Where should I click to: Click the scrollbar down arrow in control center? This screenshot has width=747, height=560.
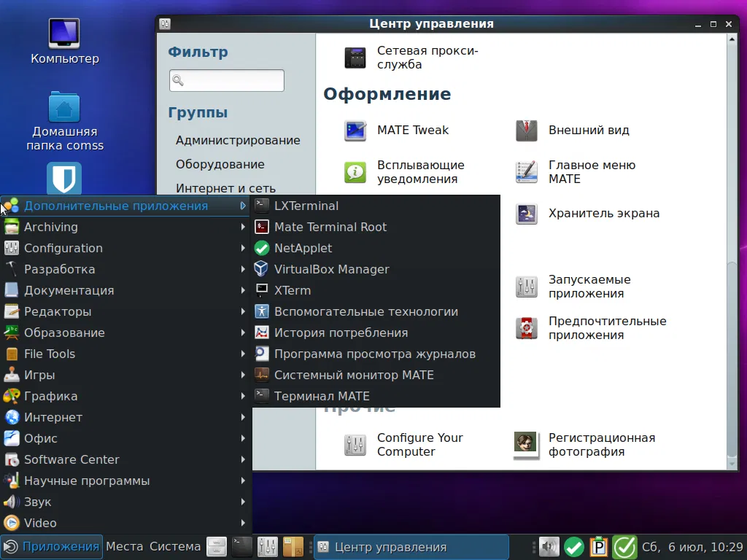(x=732, y=464)
